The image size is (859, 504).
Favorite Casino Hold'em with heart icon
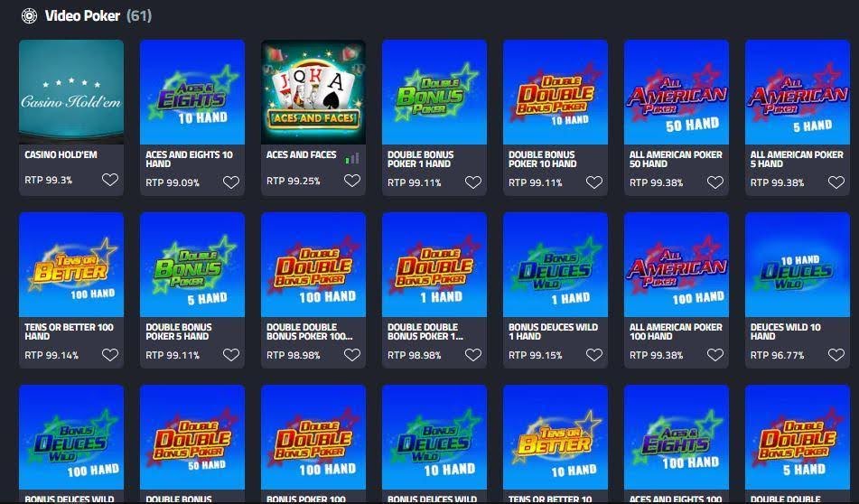pos(110,180)
